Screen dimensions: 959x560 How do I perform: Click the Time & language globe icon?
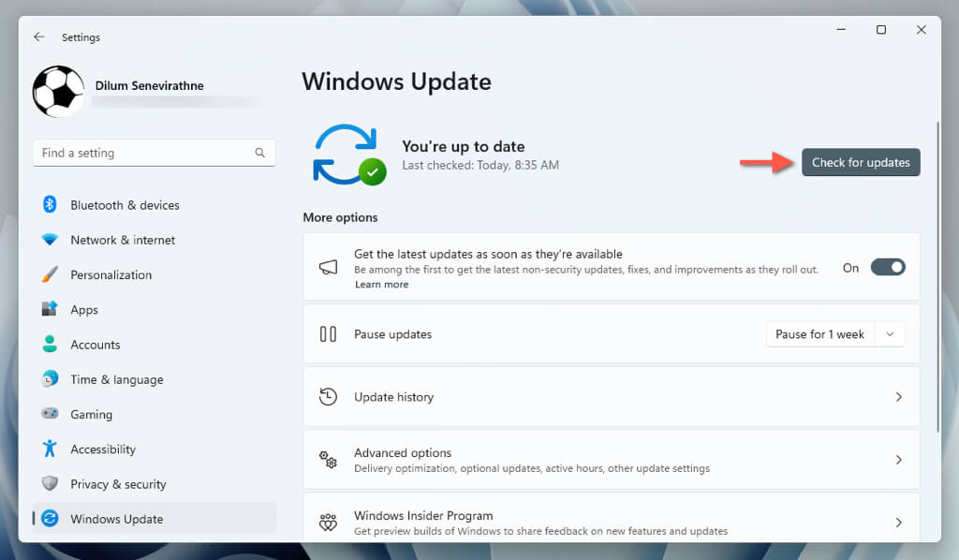coord(50,379)
